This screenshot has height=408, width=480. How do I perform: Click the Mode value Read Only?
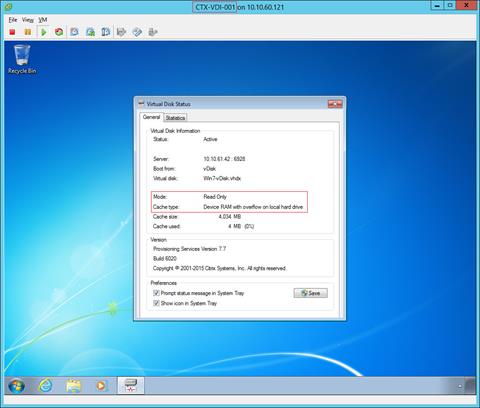click(215, 197)
